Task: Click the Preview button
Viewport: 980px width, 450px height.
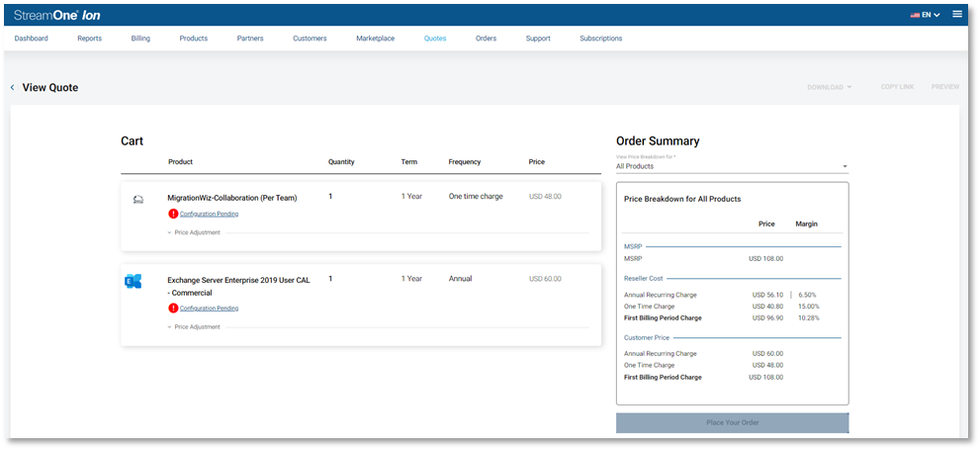Action: tap(945, 87)
